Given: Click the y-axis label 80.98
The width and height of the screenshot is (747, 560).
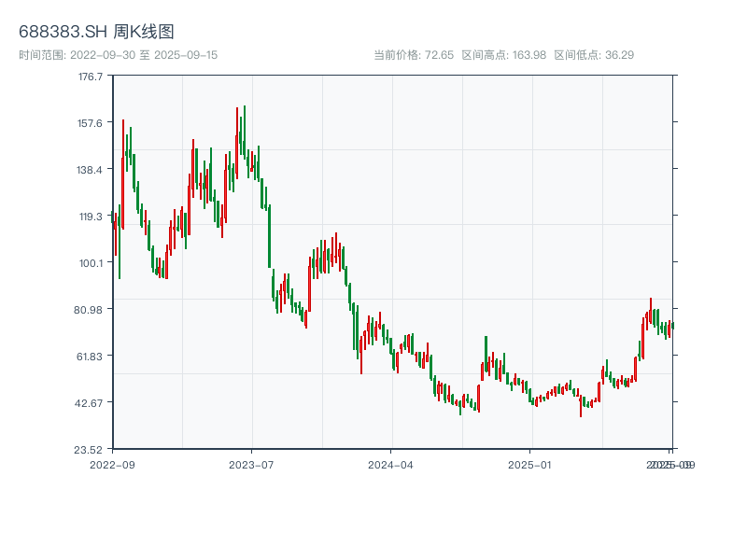Looking at the screenshot, I should [x=88, y=310].
